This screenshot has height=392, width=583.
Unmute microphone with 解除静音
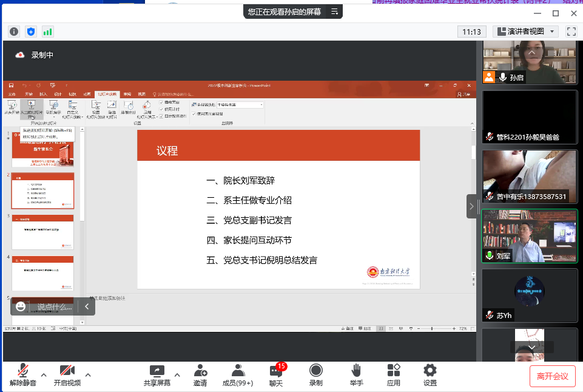(22, 374)
